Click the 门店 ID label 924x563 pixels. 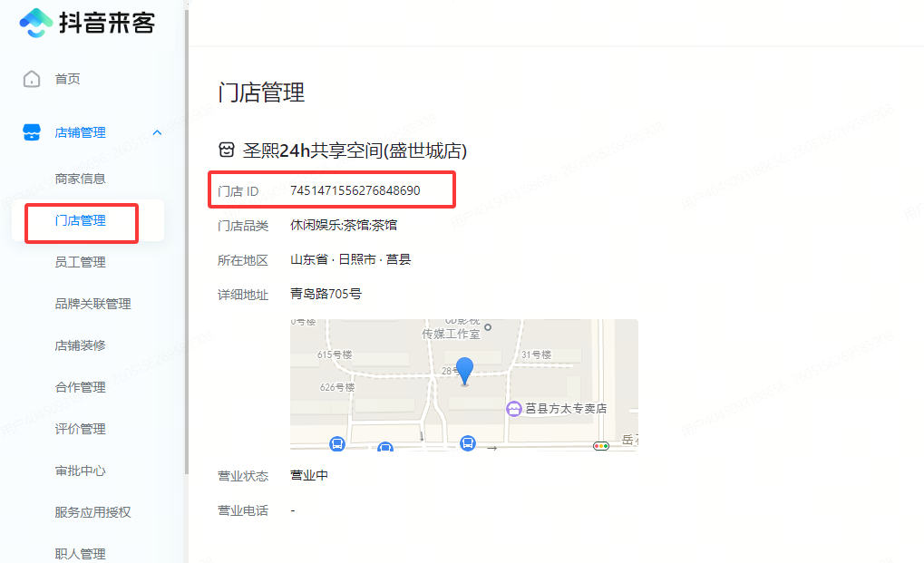click(238, 191)
